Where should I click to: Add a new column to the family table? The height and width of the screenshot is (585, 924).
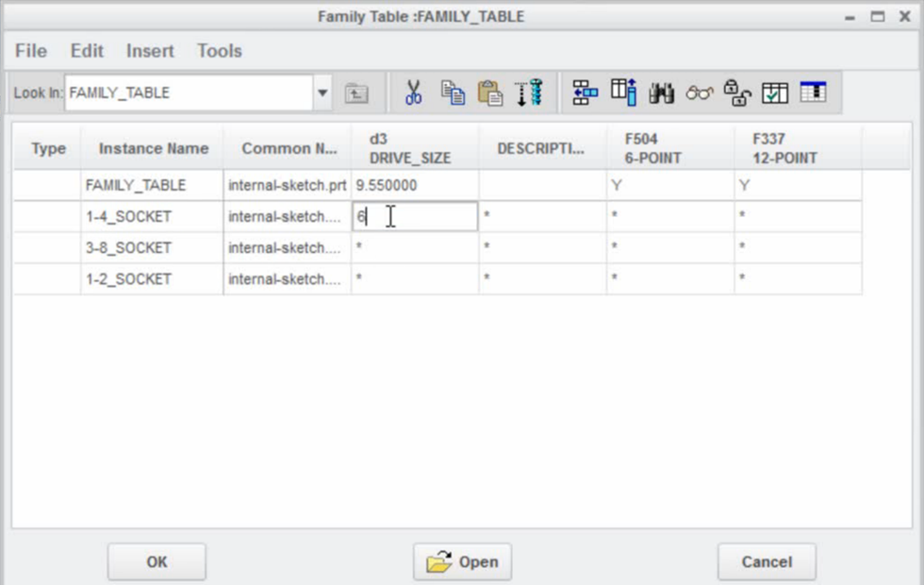624,92
